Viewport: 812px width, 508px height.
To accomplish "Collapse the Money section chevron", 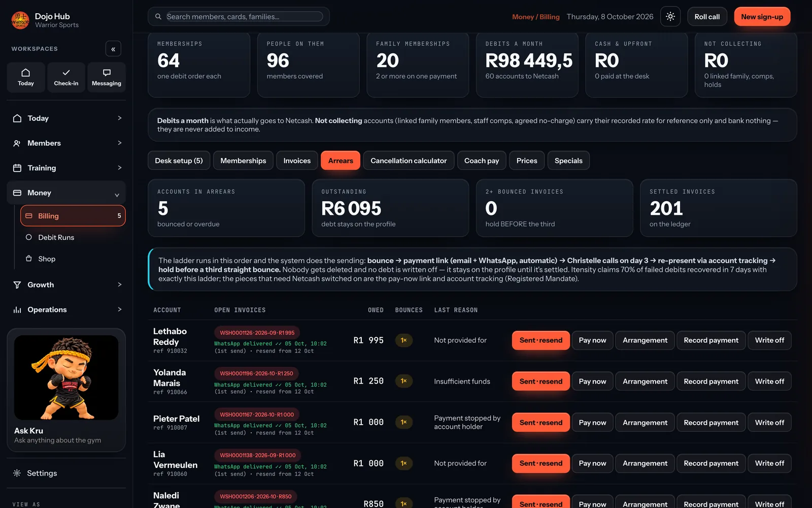I will point(117,195).
